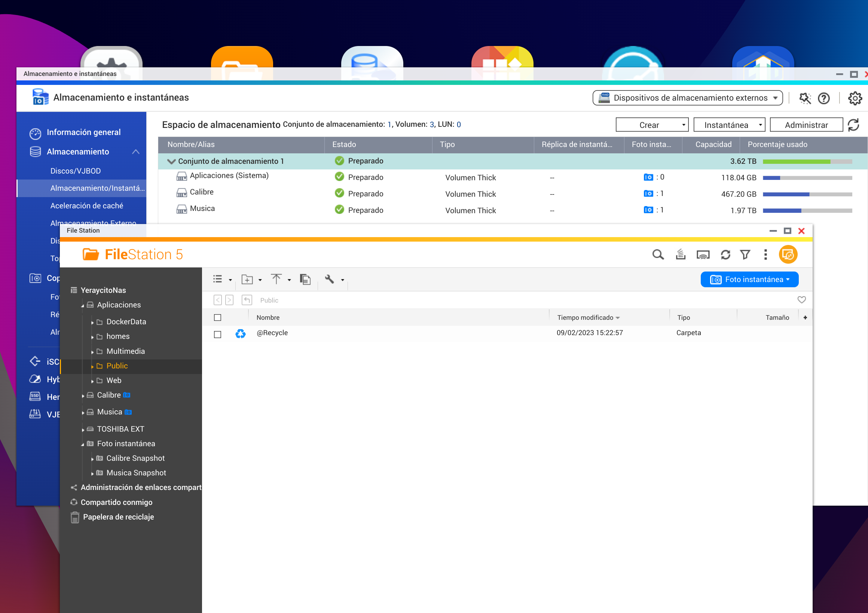Image resolution: width=868 pixels, height=613 pixels.
Task: Open the storage settings gear icon
Action: (855, 98)
